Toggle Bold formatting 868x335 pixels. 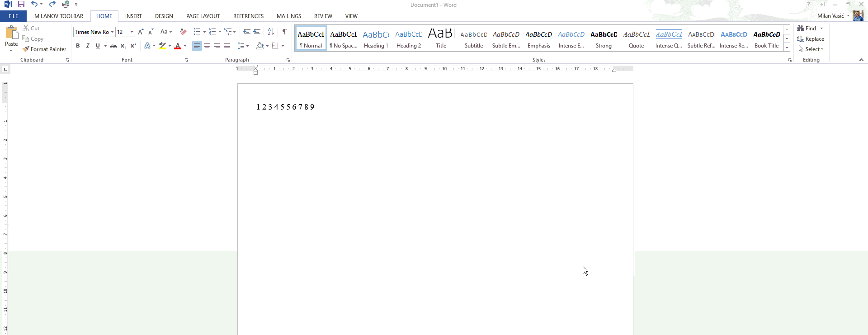click(x=78, y=46)
